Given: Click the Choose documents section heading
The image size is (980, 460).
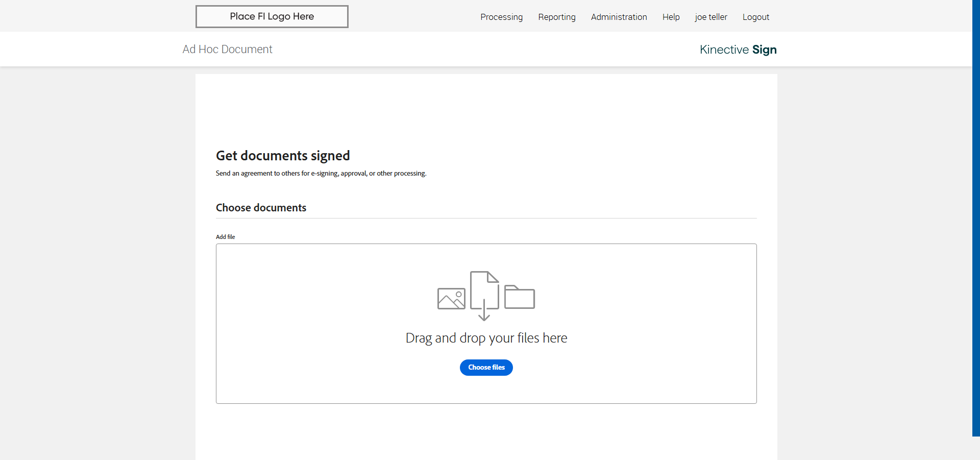Looking at the screenshot, I should click(x=261, y=208).
